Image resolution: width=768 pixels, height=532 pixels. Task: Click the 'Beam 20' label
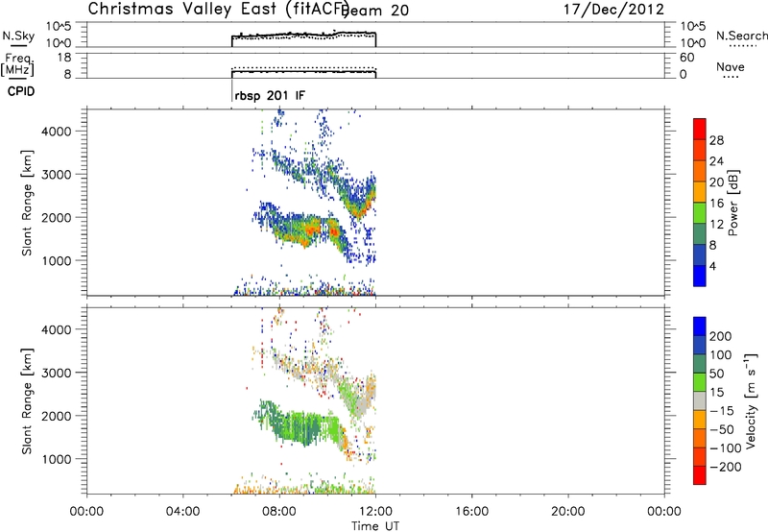(375, 11)
